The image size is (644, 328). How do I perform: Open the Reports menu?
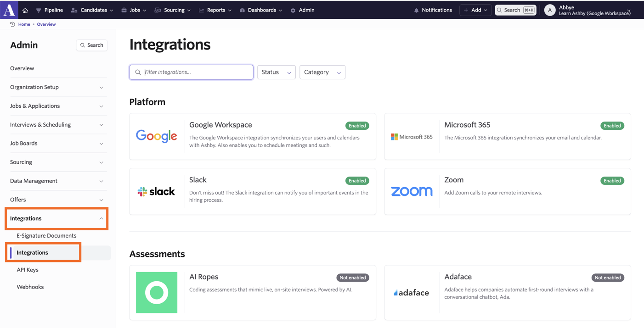coord(215,10)
